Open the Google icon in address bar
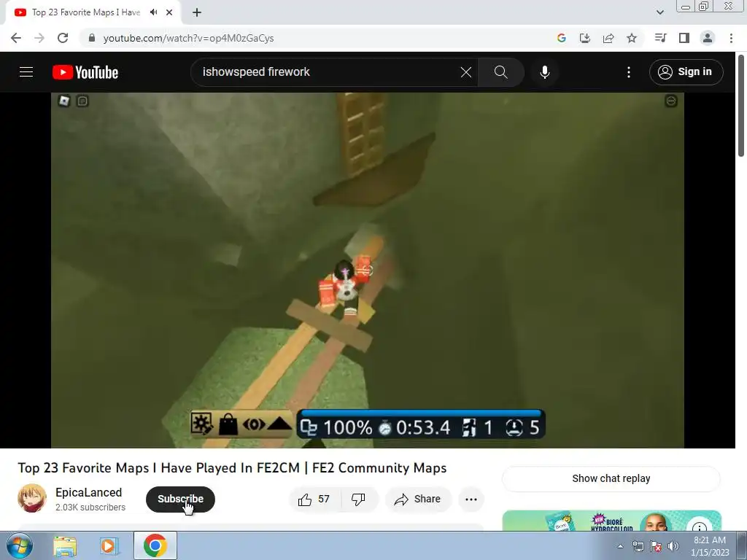Image resolution: width=747 pixels, height=560 pixels. [x=562, y=38]
